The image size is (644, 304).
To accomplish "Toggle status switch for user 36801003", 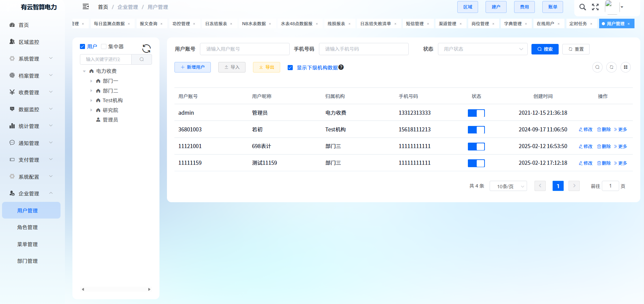I will click(x=476, y=130).
